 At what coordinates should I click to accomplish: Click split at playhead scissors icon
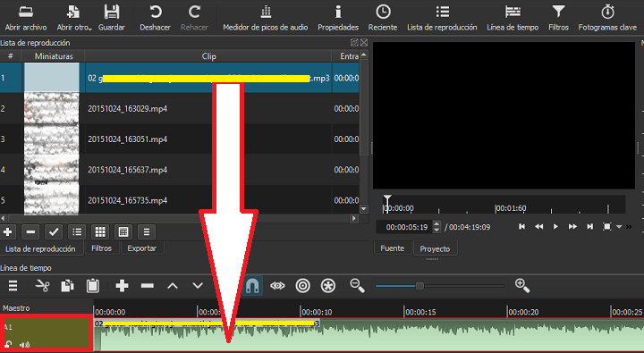click(42, 286)
